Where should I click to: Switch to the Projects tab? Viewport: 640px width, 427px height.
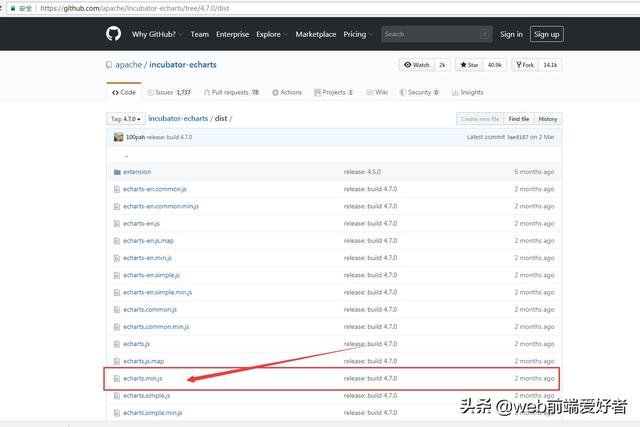(x=333, y=92)
